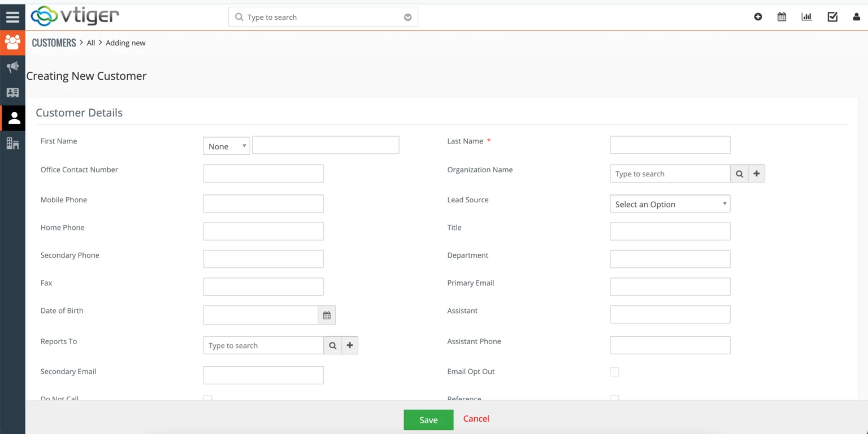Image resolution: width=868 pixels, height=434 pixels.
Task: Open the hamburger menu icon
Action: [x=12, y=16]
